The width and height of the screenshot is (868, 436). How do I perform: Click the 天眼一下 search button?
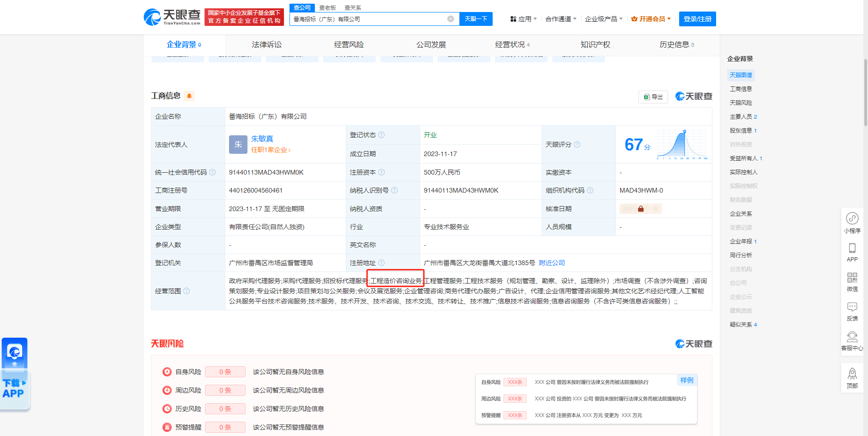coord(476,19)
